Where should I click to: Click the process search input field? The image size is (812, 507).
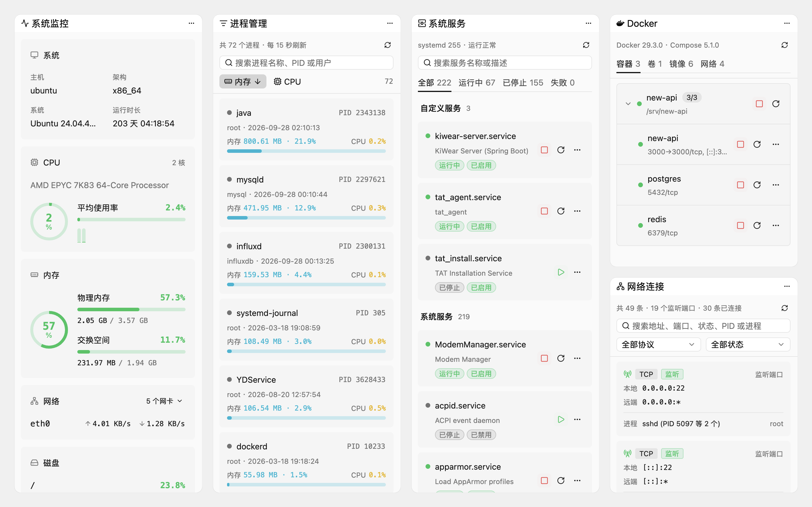pos(306,63)
